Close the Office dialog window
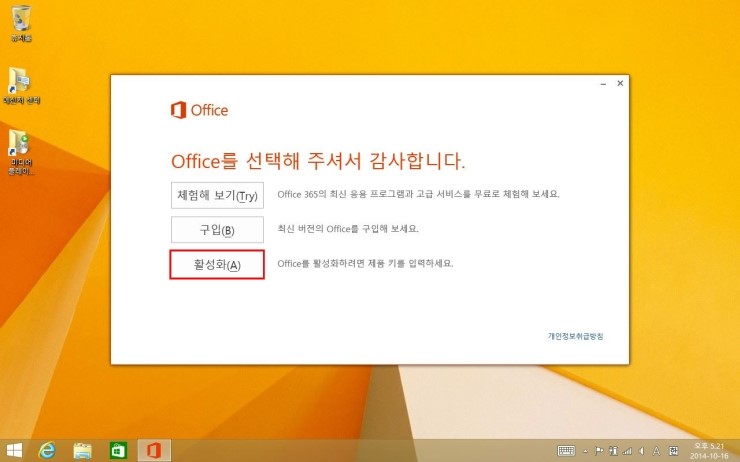This screenshot has width=740, height=462. (x=620, y=83)
